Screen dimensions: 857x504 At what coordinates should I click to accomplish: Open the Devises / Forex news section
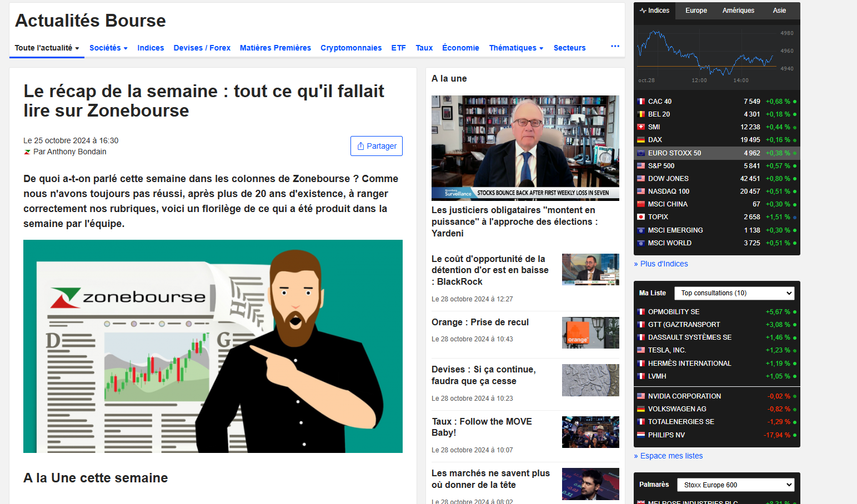point(202,48)
